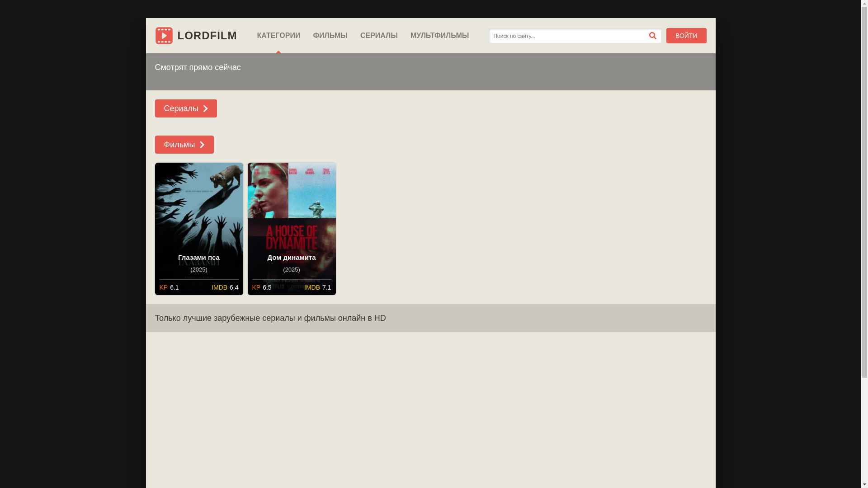Viewport: 868px width, 488px height.
Task: Go to Мультфильмы section in navbar
Action: point(439,36)
